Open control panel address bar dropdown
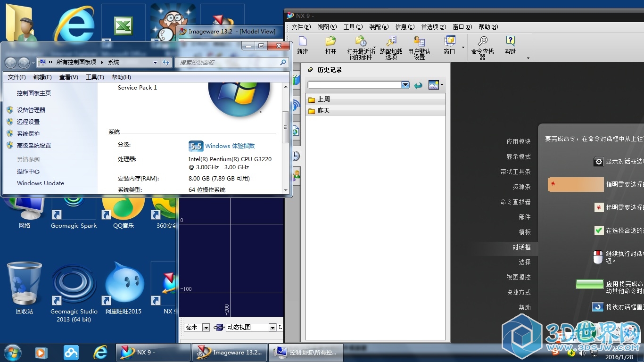The image size is (644, 362). 155,62
